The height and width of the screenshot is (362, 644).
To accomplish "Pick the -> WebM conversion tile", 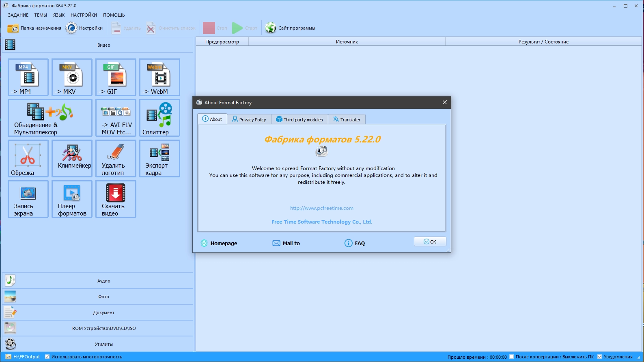I will pos(159,77).
